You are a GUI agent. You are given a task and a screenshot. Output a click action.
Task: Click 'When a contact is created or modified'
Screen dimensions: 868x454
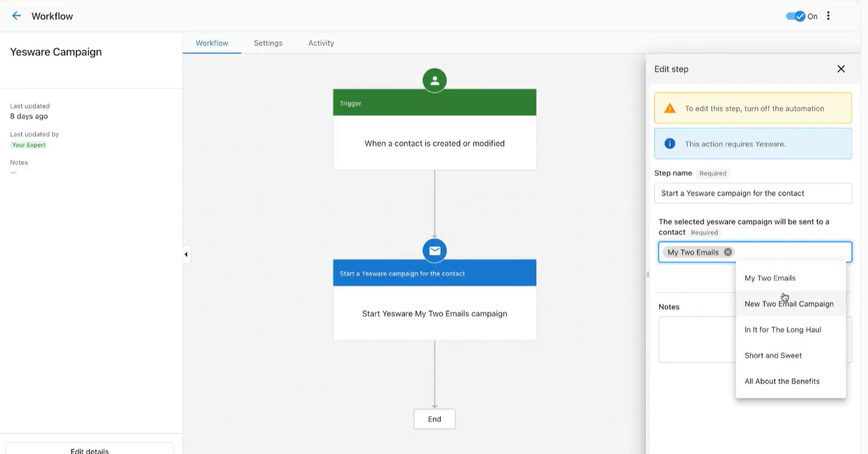click(435, 143)
